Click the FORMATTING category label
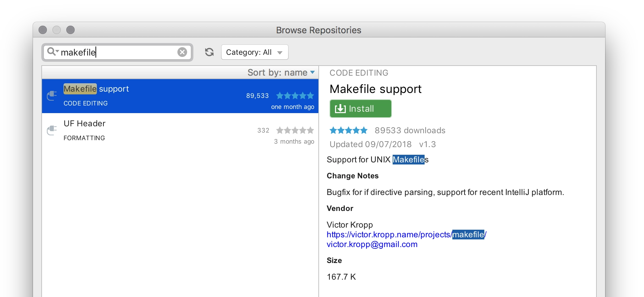The width and height of the screenshot is (644, 297). [x=84, y=138]
